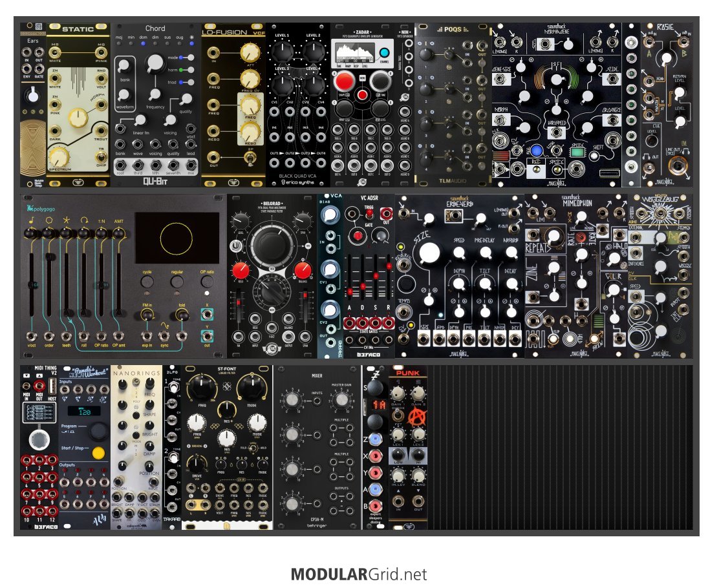Image resolution: width=719 pixels, height=588 pixels.
Task: Click the polygogo sine sync icon
Action: pos(164,326)
